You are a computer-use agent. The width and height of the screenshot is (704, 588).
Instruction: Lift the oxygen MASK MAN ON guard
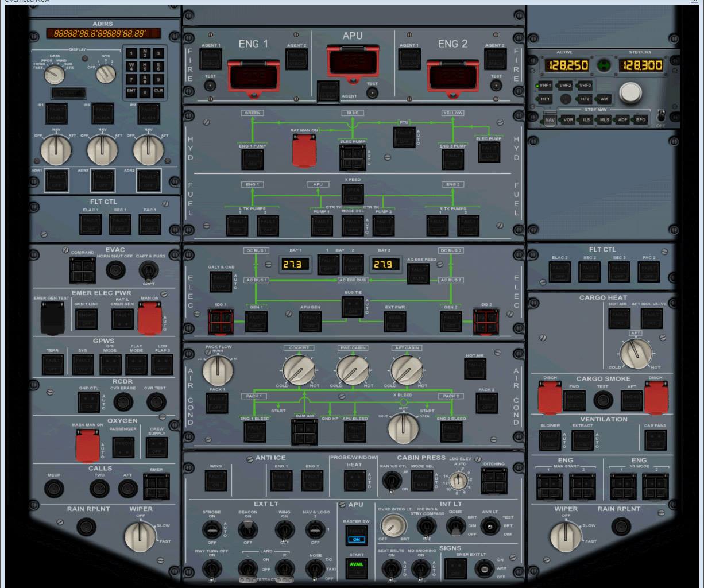coord(87,446)
